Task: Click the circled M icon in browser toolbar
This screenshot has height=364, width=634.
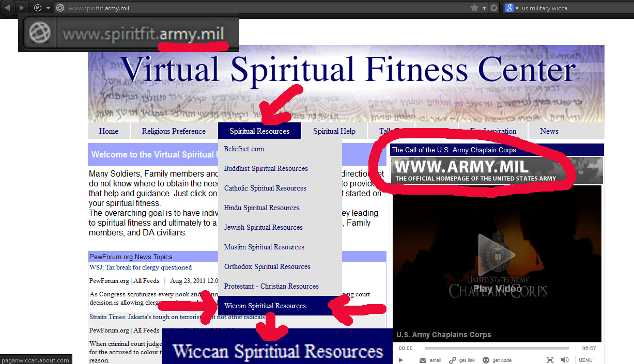Action: tap(38, 8)
